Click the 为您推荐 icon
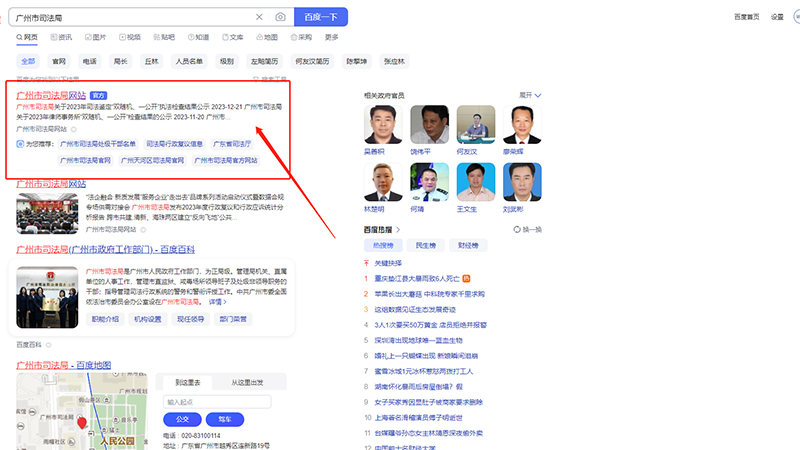Viewport: 800px width, 450px height. click(20, 144)
